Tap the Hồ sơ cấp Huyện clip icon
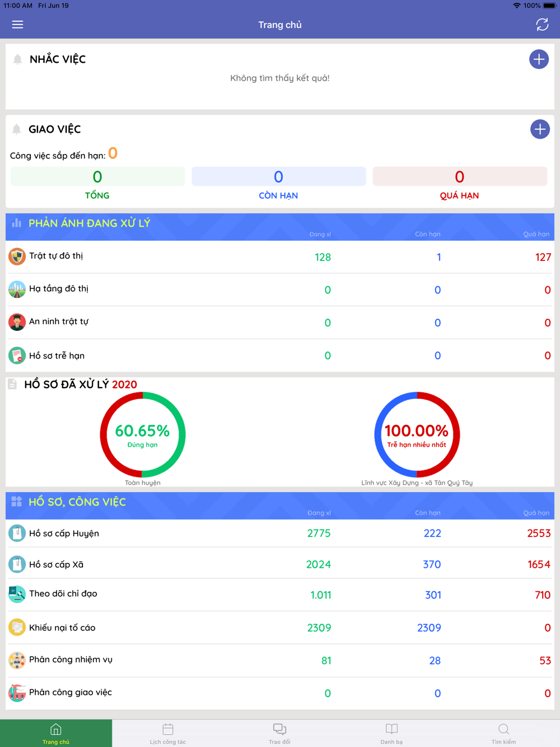The width and height of the screenshot is (560, 747). [17, 533]
